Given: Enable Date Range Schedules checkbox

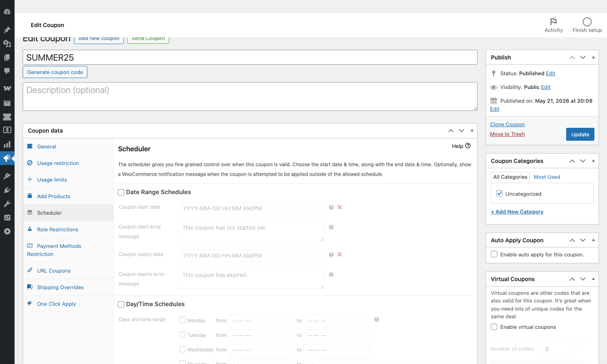Looking at the screenshot, I should [x=121, y=193].
